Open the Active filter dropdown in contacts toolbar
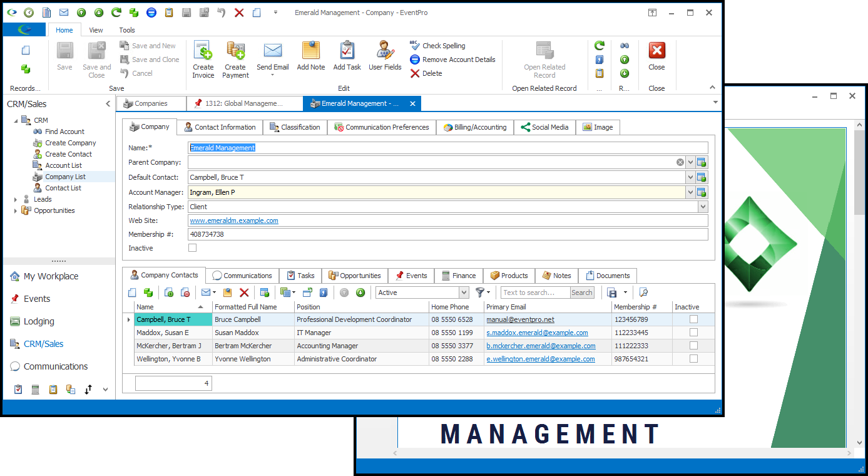868x476 pixels. [464, 292]
